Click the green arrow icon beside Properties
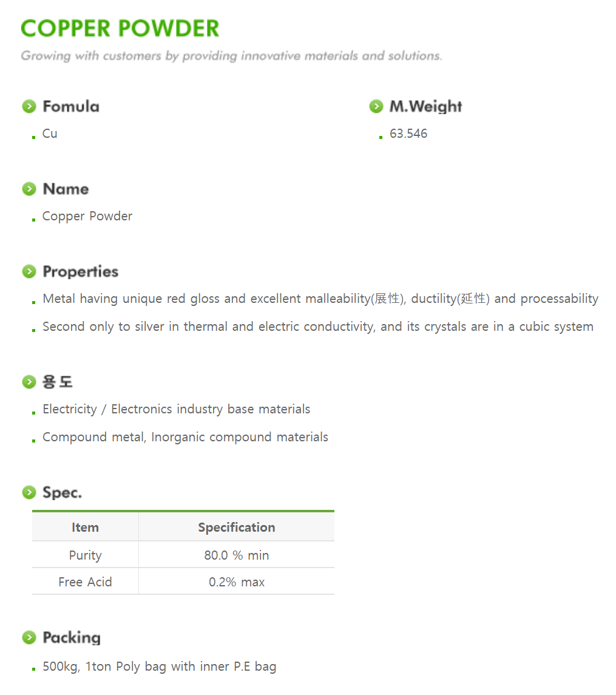 29,271
